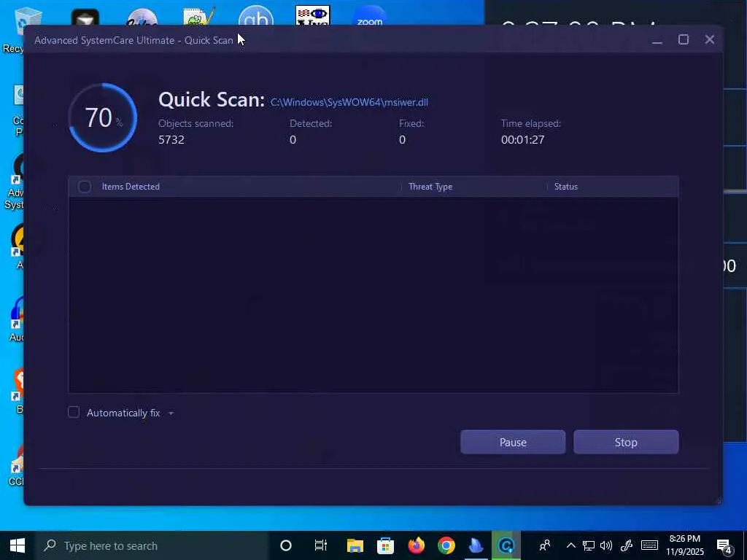
Task: Click the Time elapsed value 00:01:27
Action: click(x=522, y=139)
